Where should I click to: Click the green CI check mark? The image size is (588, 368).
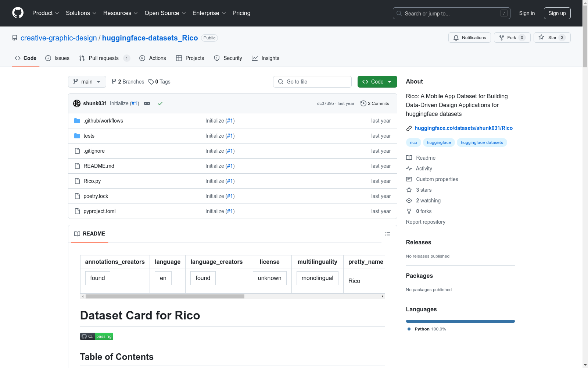coord(160,103)
